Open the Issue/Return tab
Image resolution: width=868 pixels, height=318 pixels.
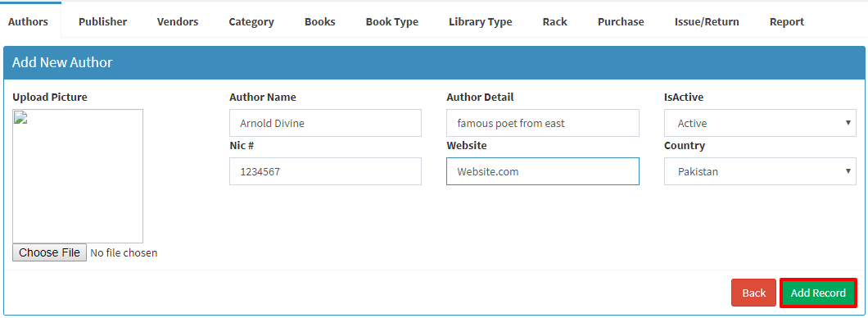tap(707, 21)
